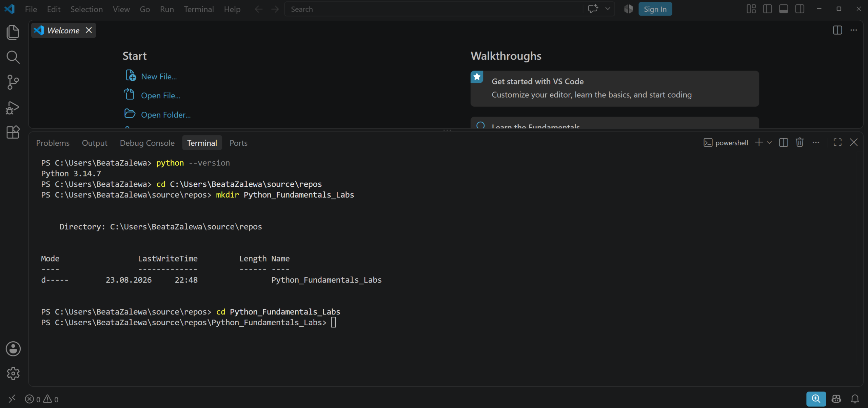The width and height of the screenshot is (868, 408).
Task: Open the Terminal menu
Action: coord(199,9)
